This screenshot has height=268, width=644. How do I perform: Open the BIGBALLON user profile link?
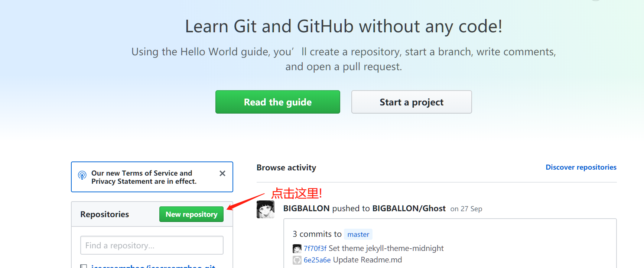coord(306,209)
